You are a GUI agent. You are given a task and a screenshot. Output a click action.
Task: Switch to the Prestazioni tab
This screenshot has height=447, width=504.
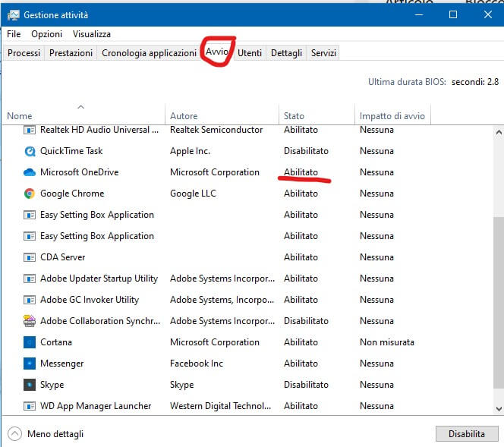point(71,53)
